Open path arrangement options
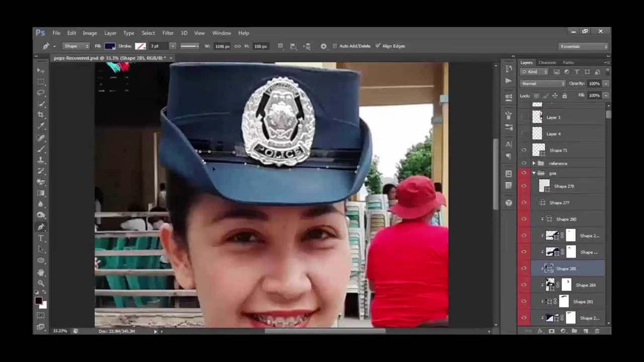Screen dimensions: 644x362 307,46
